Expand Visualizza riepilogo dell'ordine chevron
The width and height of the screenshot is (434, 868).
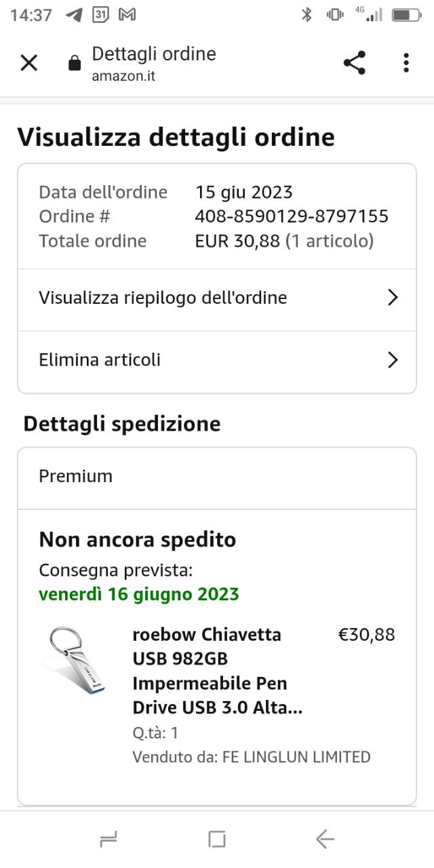point(392,298)
